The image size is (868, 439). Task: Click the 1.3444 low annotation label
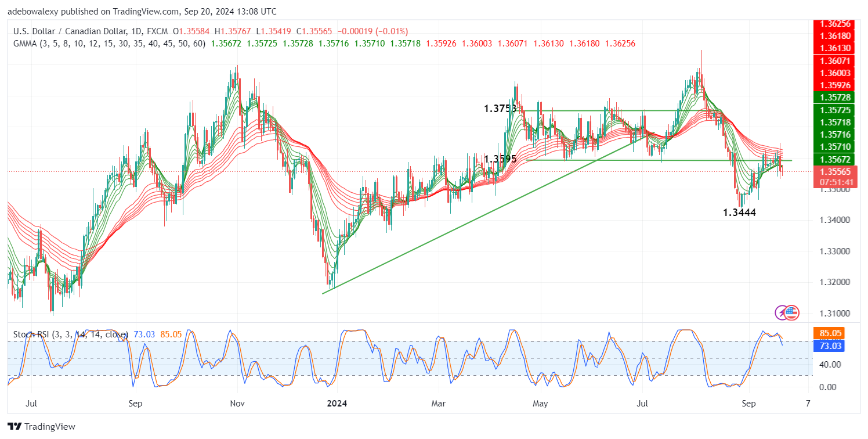click(x=739, y=213)
